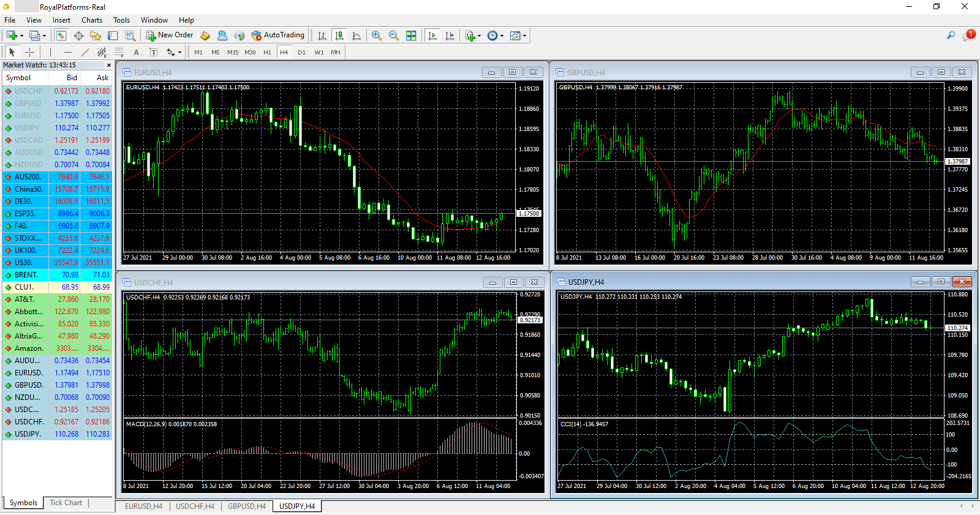Image resolution: width=980 pixels, height=515 pixels.
Task: Zoom out on the chart
Action: [x=394, y=36]
